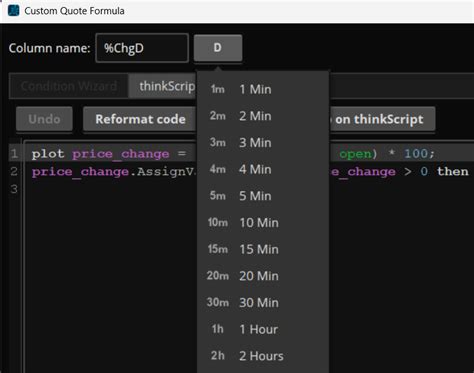The width and height of the screenshot is (474, 373).
Task: Click 'price_change.AssignV' at start of line 2
Action: (x=113, y=172)
